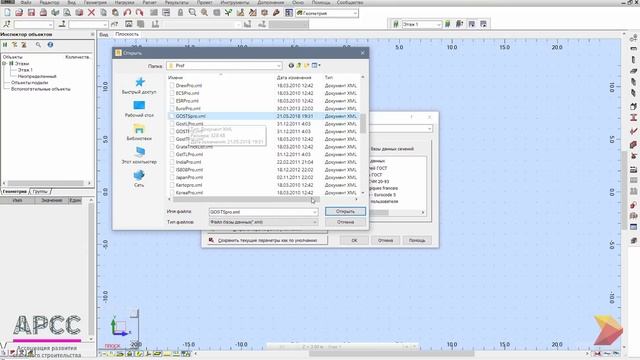Tick the checkbox beside DrewPro.xml

pyautogui.click(x=172, y=85)
